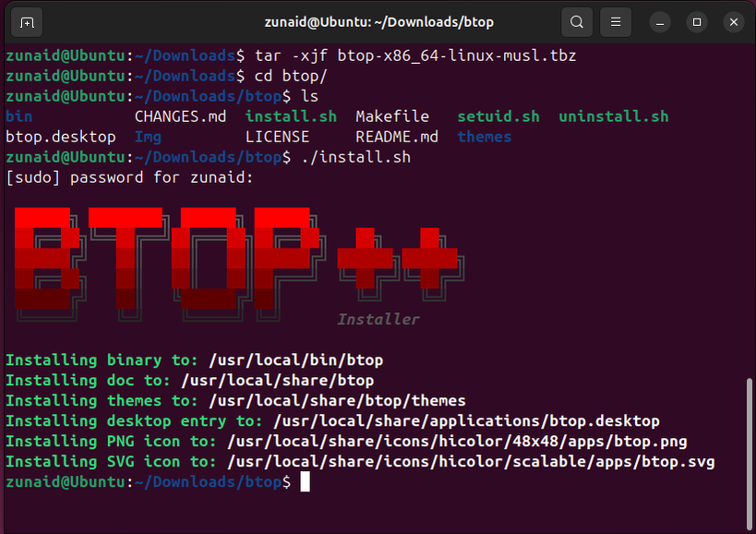Click the 'README.md' filename

[396, 136]
